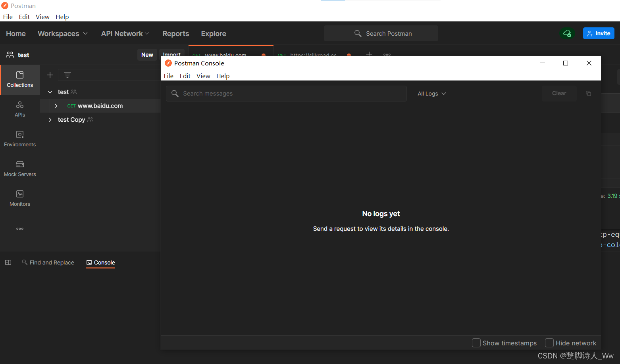Select the GET www.baidu.com request
Screen dimensions: 620x364
[x=100, y=106]
